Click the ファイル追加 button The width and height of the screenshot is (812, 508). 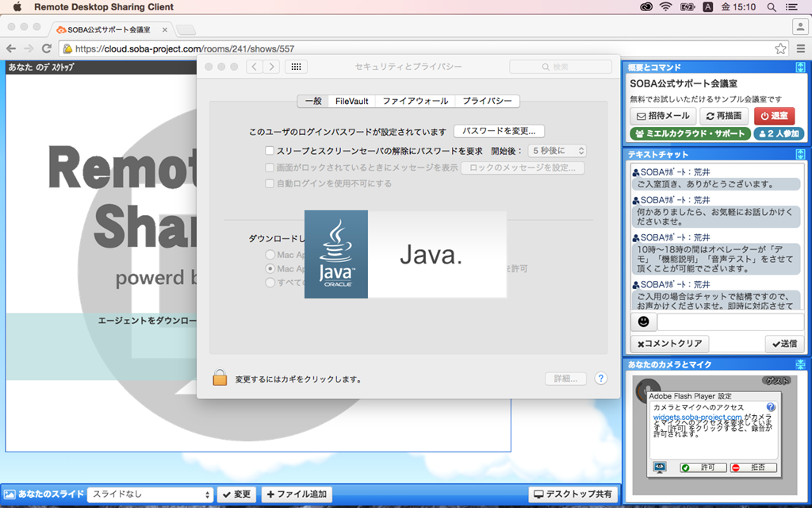297,495
